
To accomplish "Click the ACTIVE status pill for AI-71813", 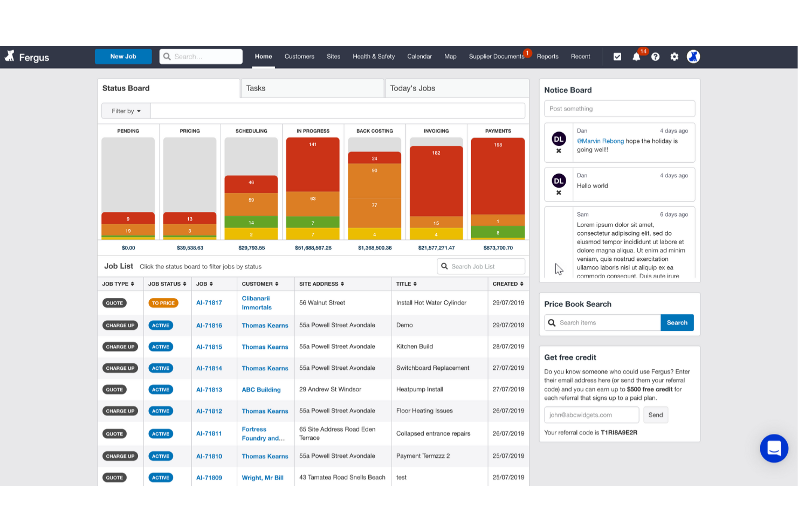I will click(x=160, y=389).
